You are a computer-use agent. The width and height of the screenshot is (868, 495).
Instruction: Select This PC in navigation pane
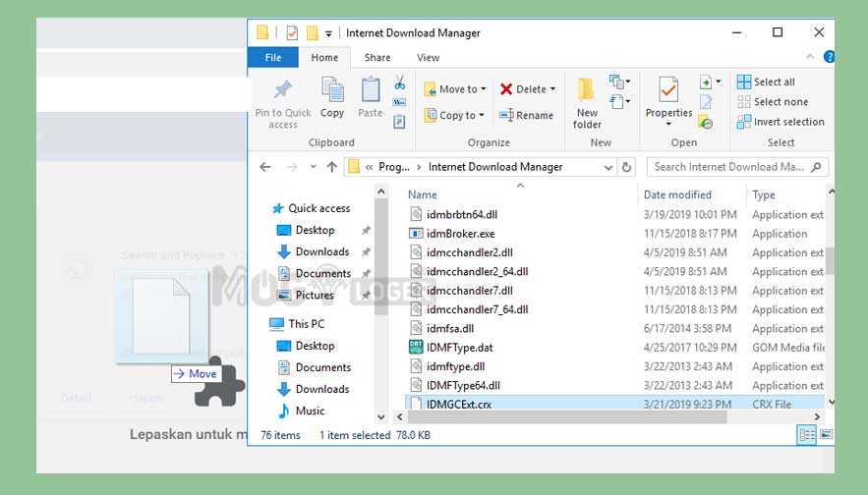[x=306, y=323]
